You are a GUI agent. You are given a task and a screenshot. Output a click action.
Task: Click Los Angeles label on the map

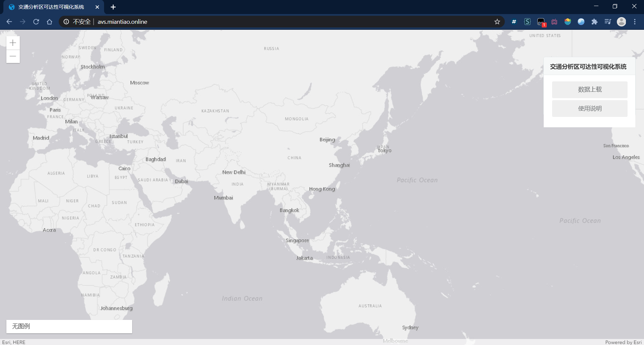626,157
